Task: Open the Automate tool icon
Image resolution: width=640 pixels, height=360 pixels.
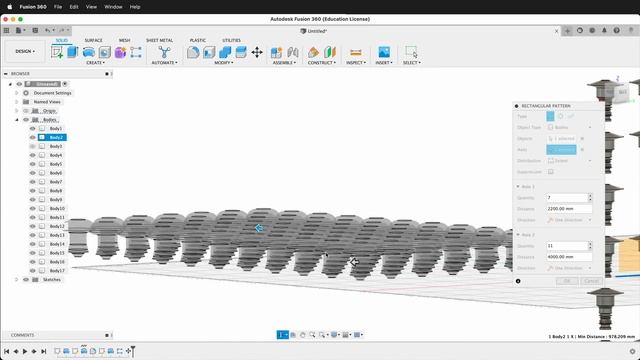Action: pos(164,52)
